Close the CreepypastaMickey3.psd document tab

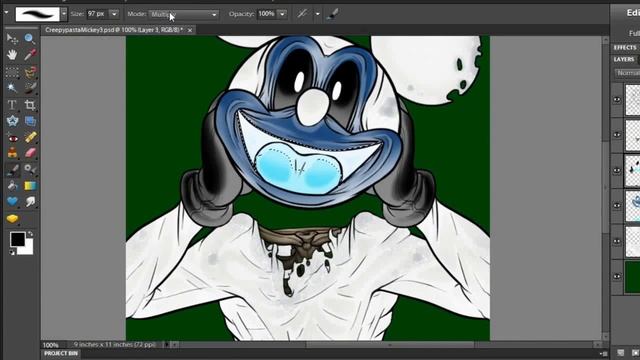[x=190, y=30]
